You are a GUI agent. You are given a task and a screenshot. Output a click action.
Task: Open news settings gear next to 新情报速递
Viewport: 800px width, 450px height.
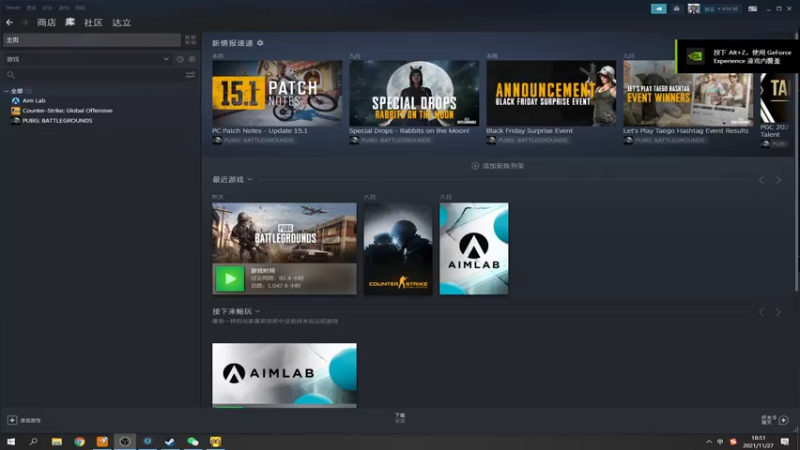[260, 43]
